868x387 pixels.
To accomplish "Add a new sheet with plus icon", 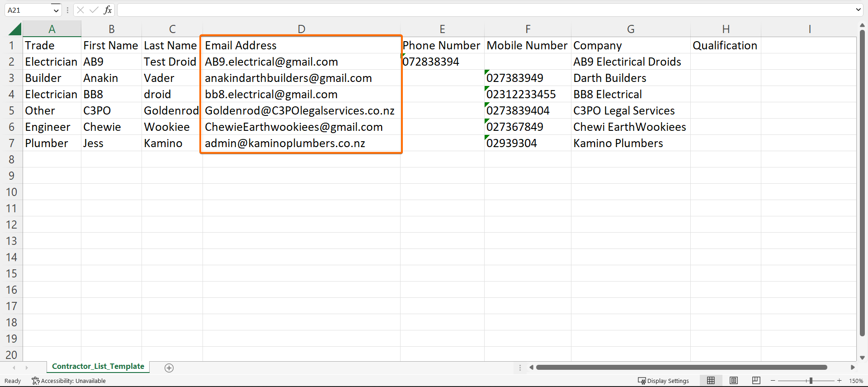I will coord(169,368).
